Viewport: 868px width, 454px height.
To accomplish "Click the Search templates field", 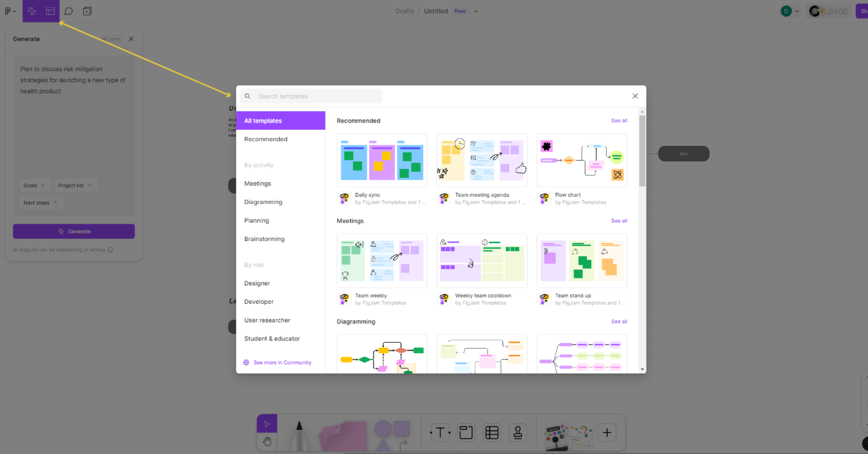I will tap(311, 96).
